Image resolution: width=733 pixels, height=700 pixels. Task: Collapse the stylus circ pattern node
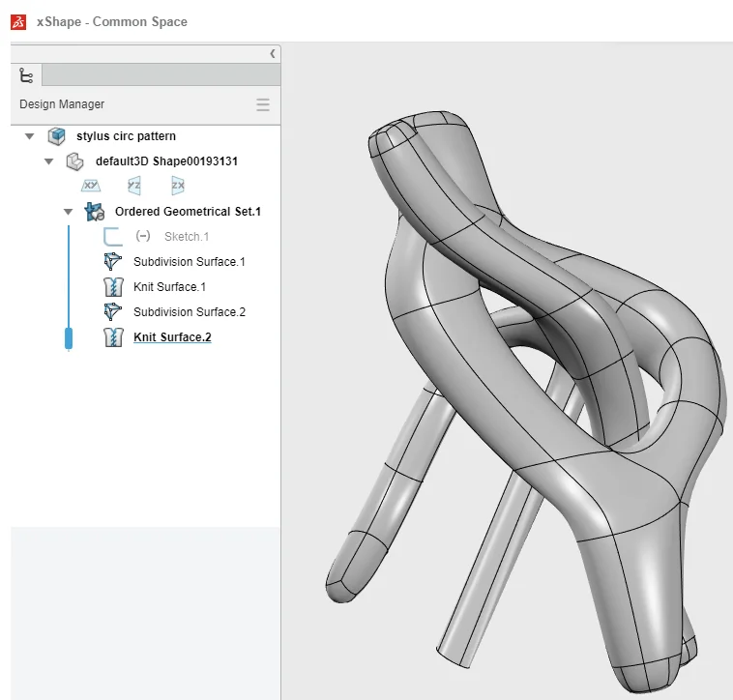(x=29, y=136)
